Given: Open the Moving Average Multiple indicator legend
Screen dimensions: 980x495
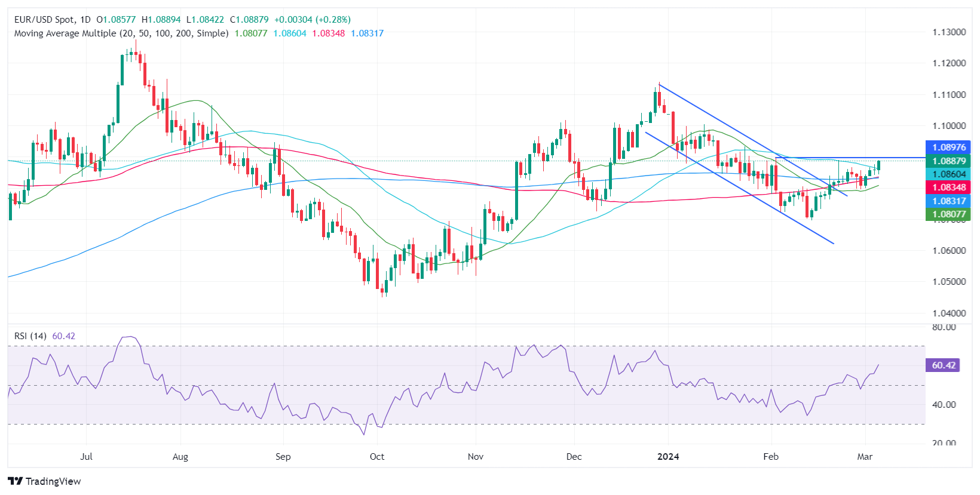Looking at the screenshot, I should (121, 33).
